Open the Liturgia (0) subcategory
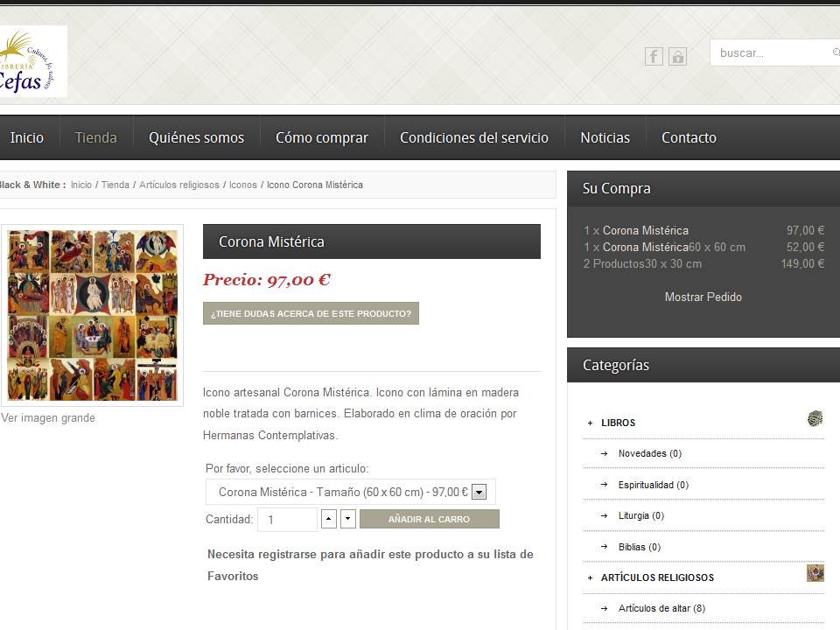 [641, 516]
